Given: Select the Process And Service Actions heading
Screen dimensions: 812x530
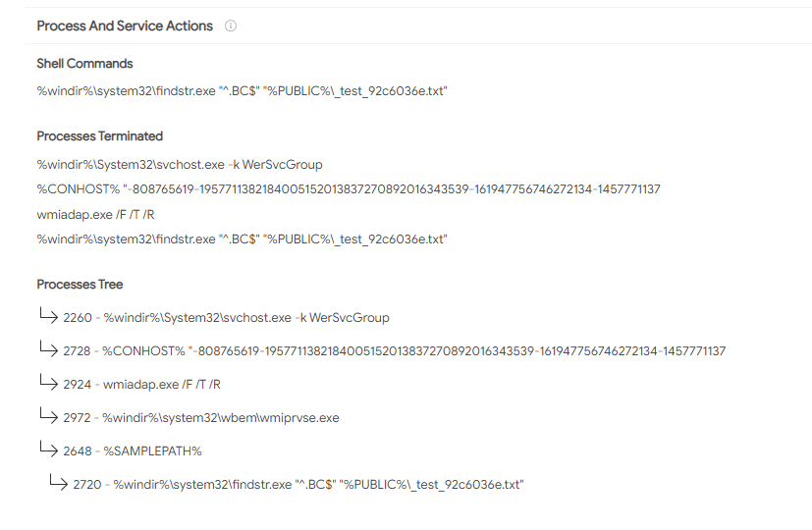Looking at the screenshot, I should 125,26.
